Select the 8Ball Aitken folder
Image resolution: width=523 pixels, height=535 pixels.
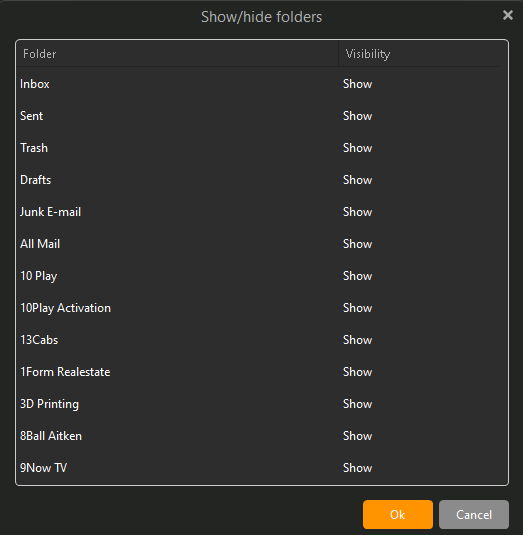[x=51, y=436]
